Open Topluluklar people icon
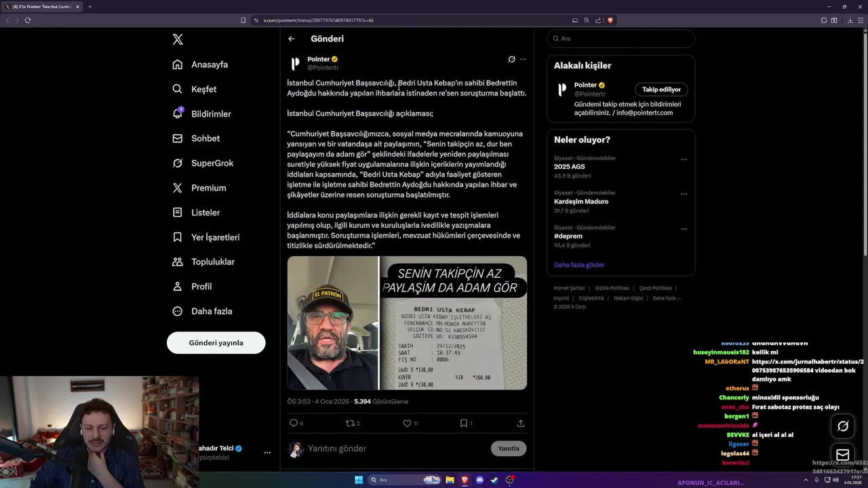Viewport: 868px width, 488px height. (178, 262)
